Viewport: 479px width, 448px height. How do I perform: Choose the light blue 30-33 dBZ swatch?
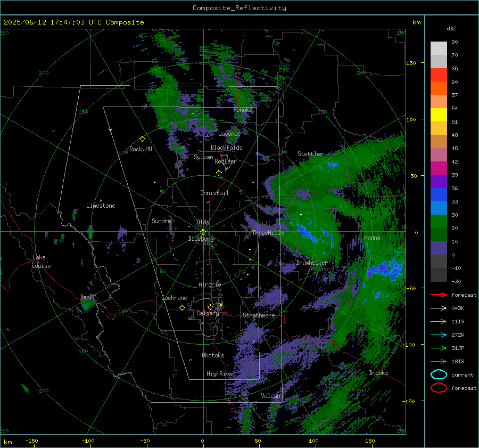[439, 208]
